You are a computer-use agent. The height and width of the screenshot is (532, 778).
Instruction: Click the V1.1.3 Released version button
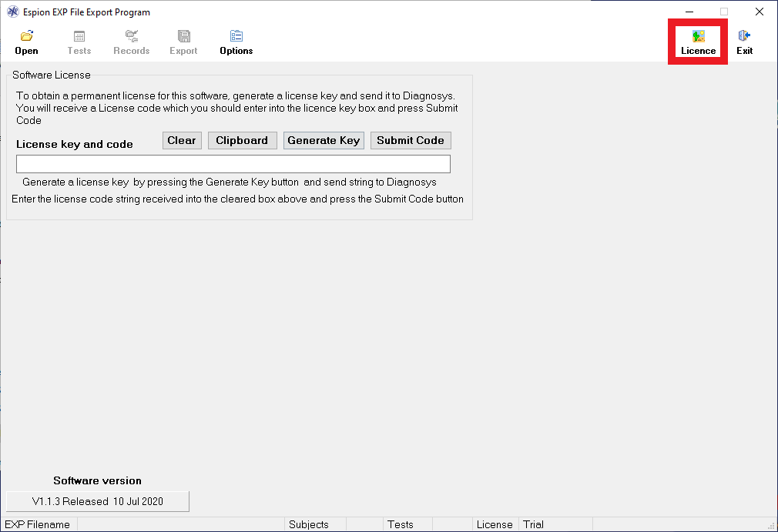[x=98, y=501]
